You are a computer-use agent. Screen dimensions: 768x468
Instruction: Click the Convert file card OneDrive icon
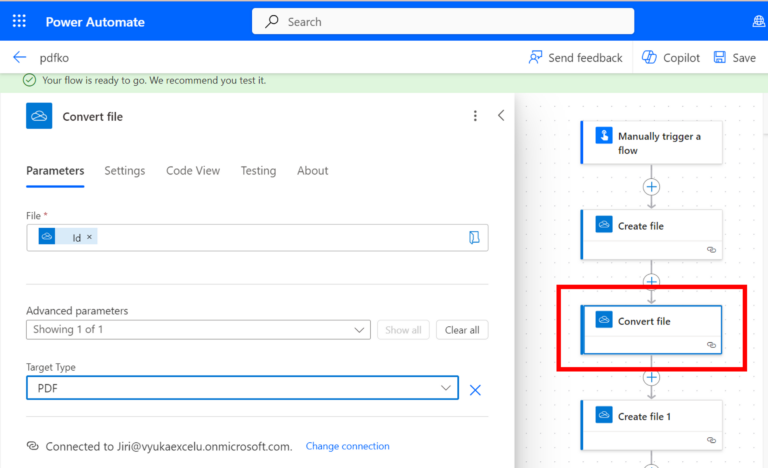604,320
